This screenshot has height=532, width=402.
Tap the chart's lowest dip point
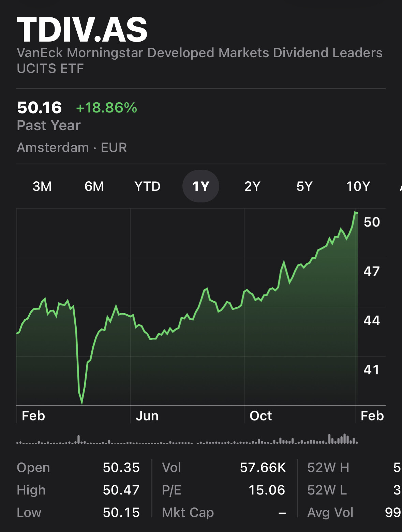click(82, 403)
